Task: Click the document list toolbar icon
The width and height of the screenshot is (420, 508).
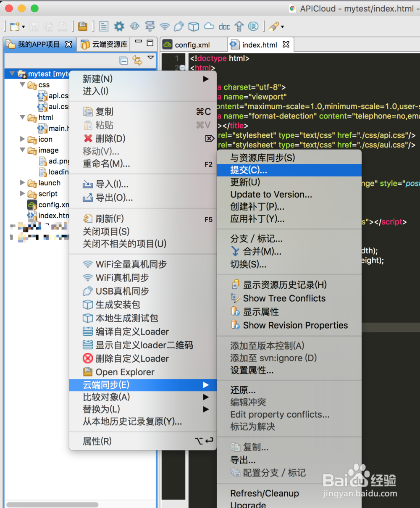Action: tap(104, 26)
